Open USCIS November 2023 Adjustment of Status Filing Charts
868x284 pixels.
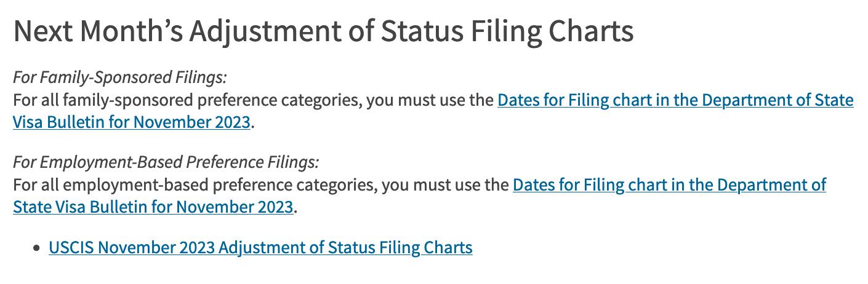click(260, 248)
